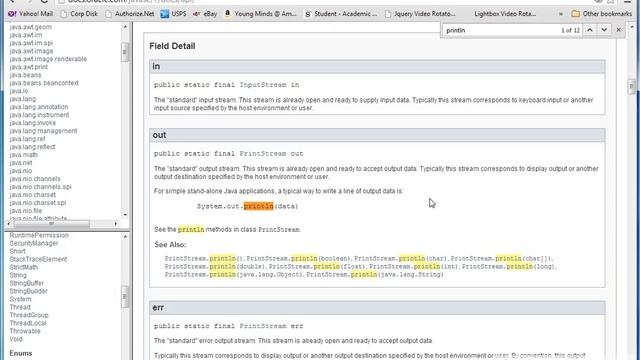Go to next find result
This screenshot has height=360, width=640.
tap(604, 30)
